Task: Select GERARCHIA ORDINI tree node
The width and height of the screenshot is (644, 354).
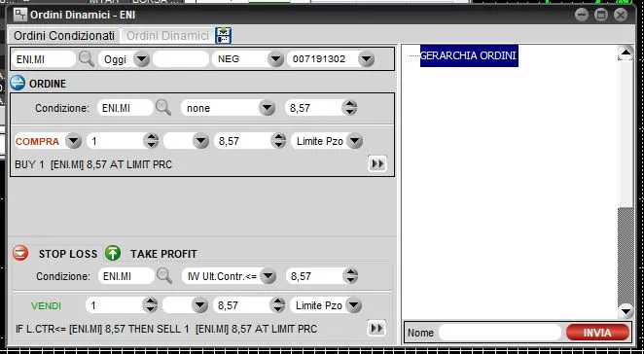Action: tap(469, 55)
